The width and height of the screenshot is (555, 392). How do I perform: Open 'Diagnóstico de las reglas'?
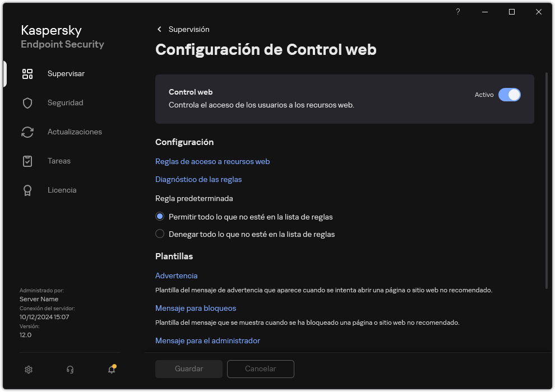click(x=198, y=179)
